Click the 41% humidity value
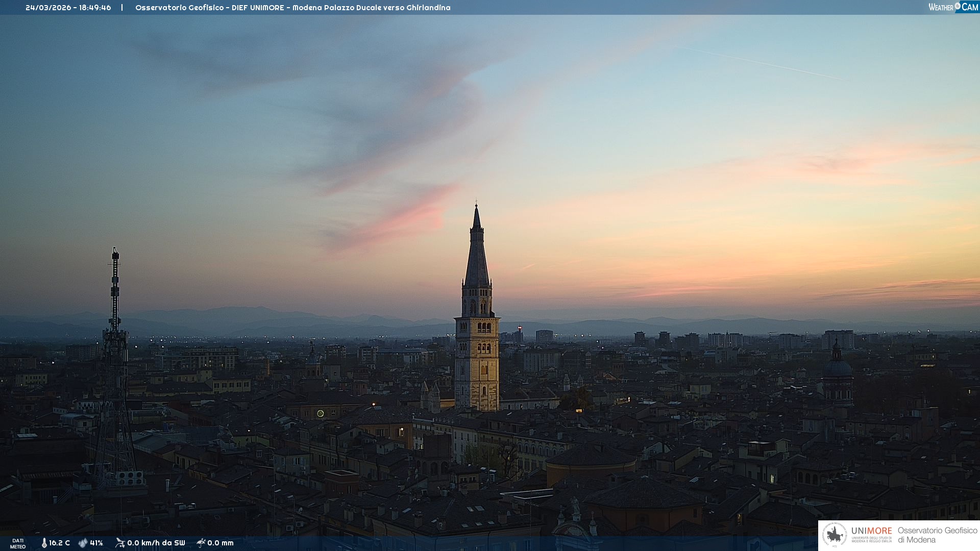Image resolution: width=980 pixels, height=551 pixels. point(96,543)
